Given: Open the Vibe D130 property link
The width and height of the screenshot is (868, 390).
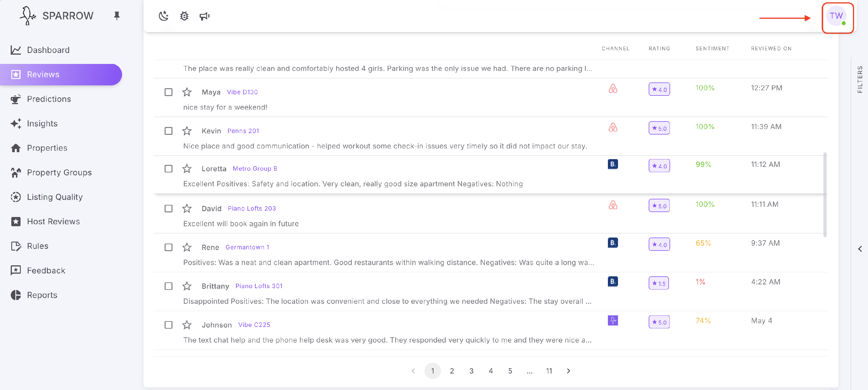Looking at the screenshot, I should click(x=242, y=92).
